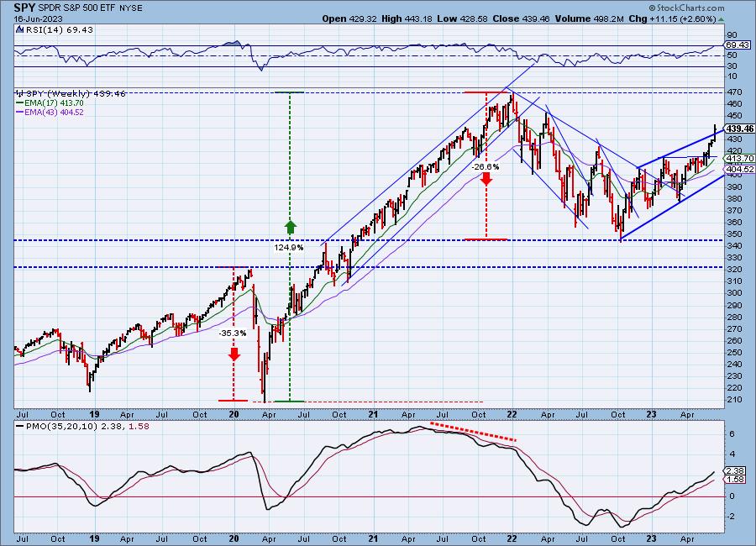
Task: Click the 6 label on the PMO scale
Action: point(732,434)
